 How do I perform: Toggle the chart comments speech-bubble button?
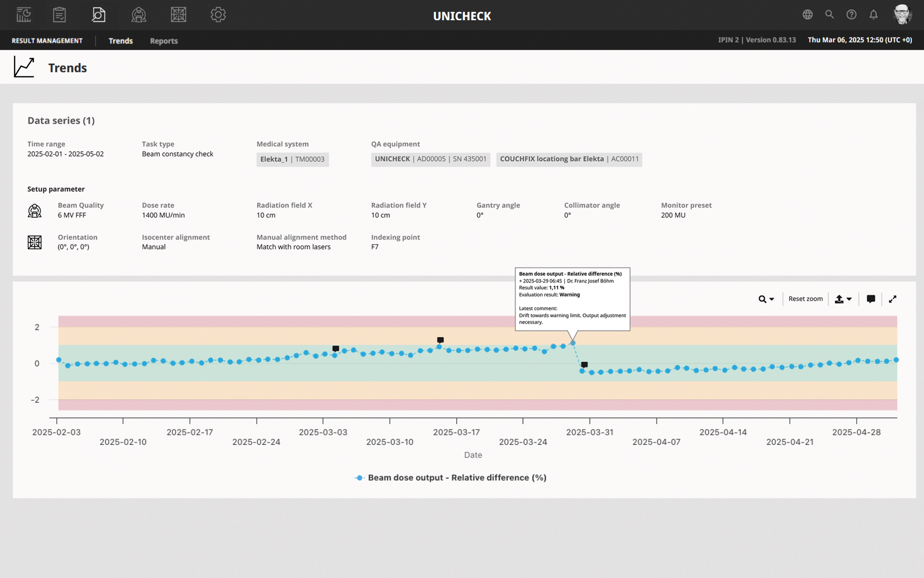(871, 299)
